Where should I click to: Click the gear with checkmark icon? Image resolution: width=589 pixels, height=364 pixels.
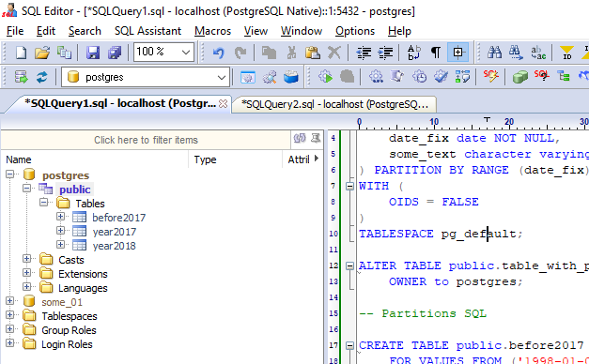pos(441,77)
